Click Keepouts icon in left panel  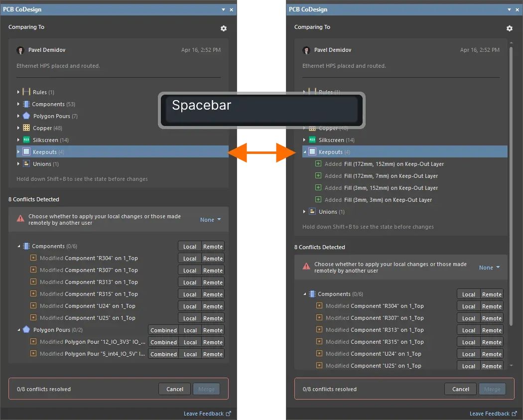tap(26, 152)
